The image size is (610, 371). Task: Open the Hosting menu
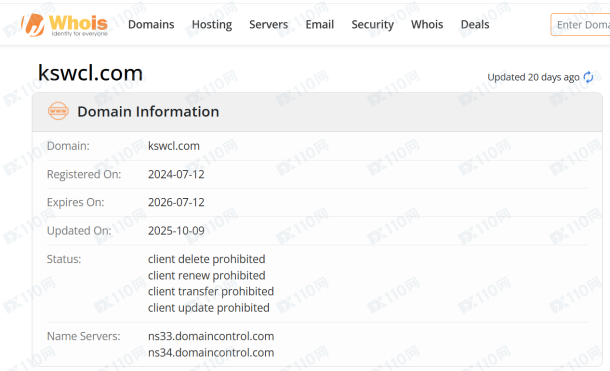click(212, 24)
